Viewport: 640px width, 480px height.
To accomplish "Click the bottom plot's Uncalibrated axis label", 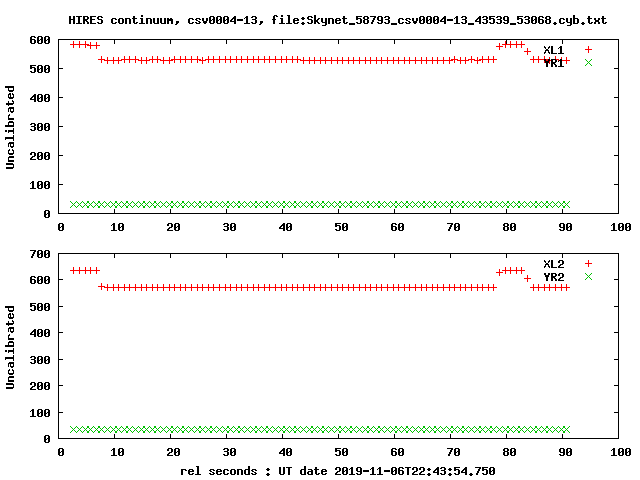I will pos(10,347).
